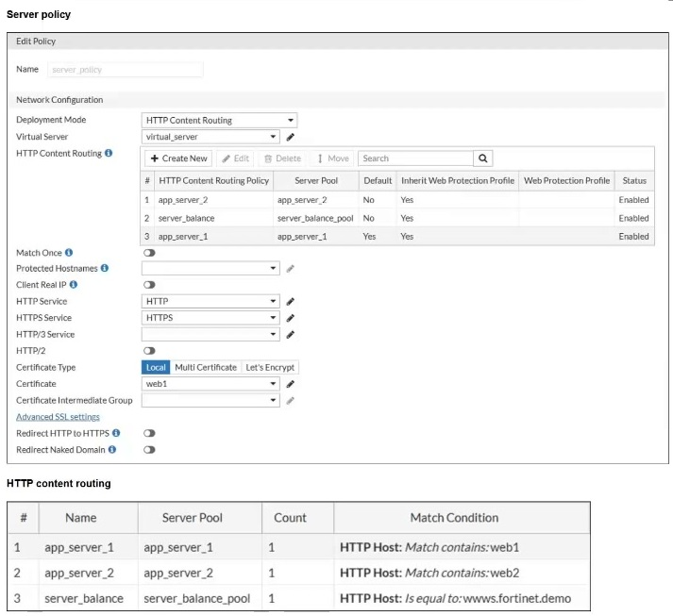Click the Default column header
Viewport: 673px width, 616px height.
(378, 180)
